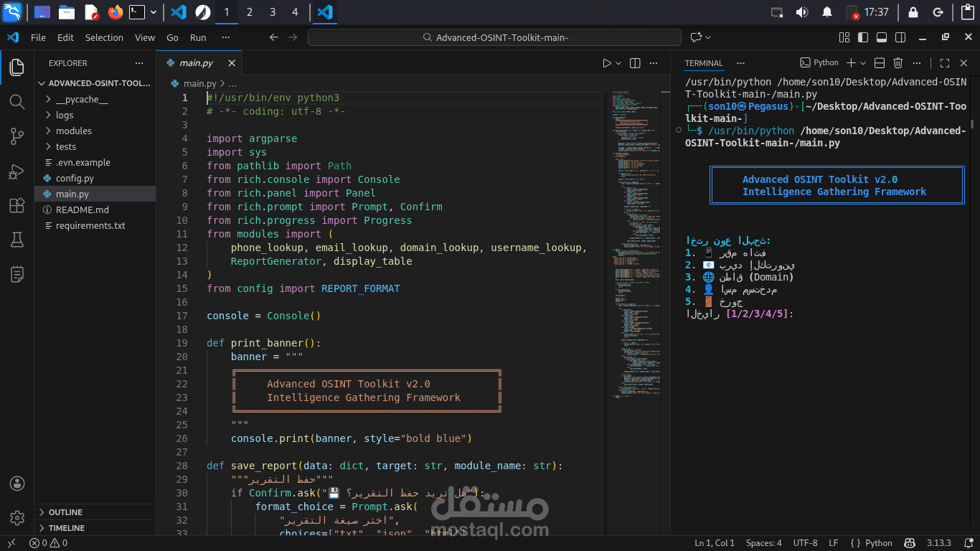The height and width of the screenshot is (551, 980).
Task: Change encoding UTF-8 in status bar
Action: click(805, 543)
